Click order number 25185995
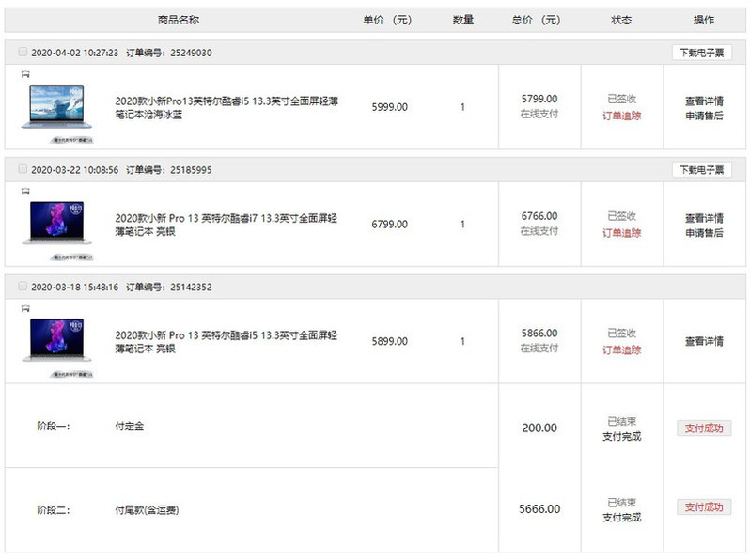Image resolution: width=750 pixels, height=560 pixels. 191,170
